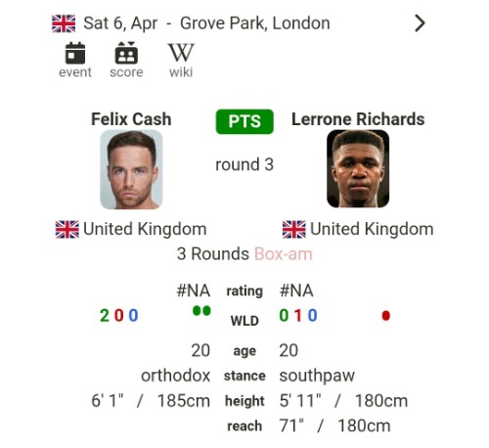This screenshot has height=448, width=489.
Task: Click the flag next to Lerrone Richards' country
Action: (293, 229)
